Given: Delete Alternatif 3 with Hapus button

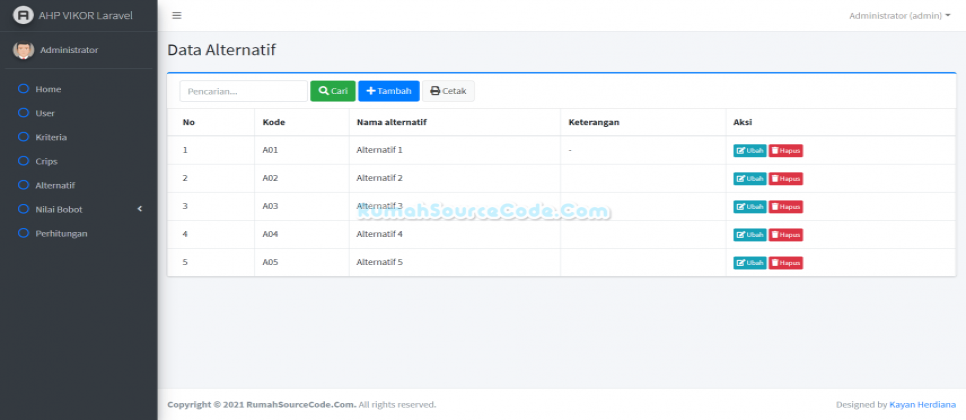Looking at the screenshot, I should click(x=786, y=207).
